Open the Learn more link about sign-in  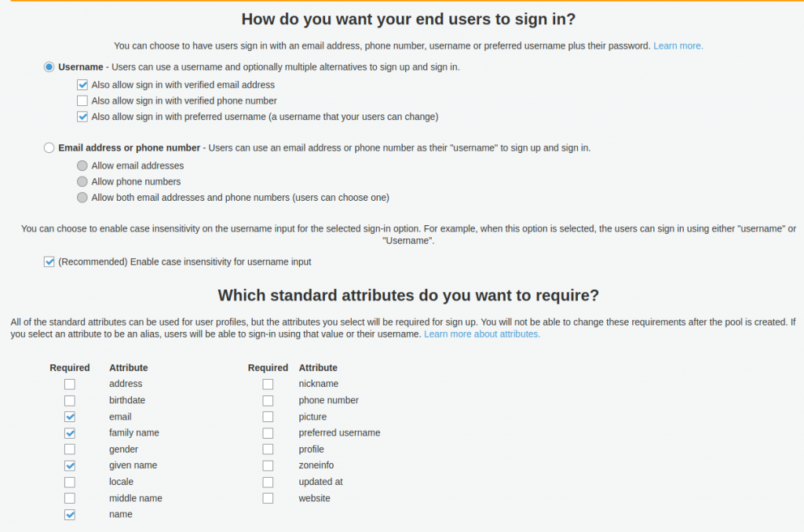pyautogui.click(x=678, y=46)
